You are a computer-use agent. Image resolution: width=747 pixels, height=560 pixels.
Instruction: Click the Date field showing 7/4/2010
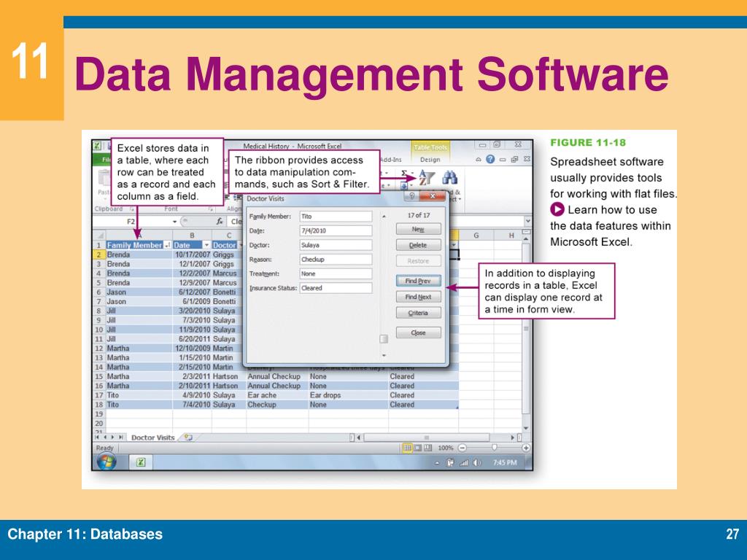336,230
